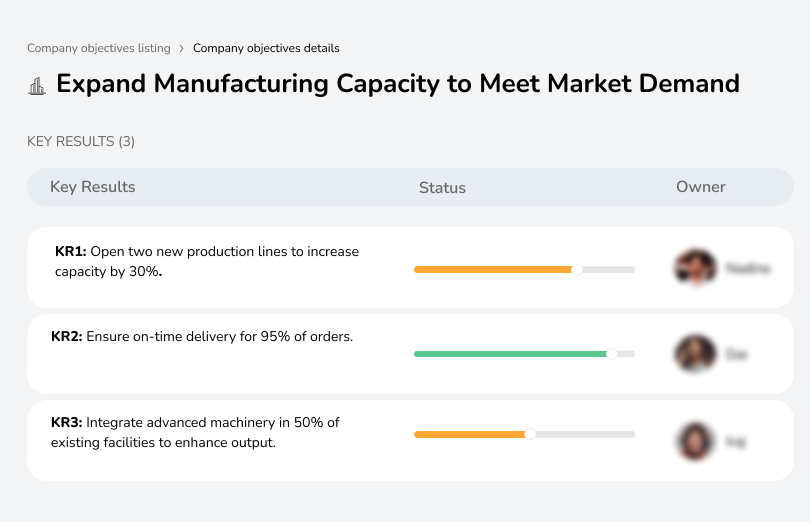
Task: Open the KR2 on-time delivery row
Action: pos(202,337)
